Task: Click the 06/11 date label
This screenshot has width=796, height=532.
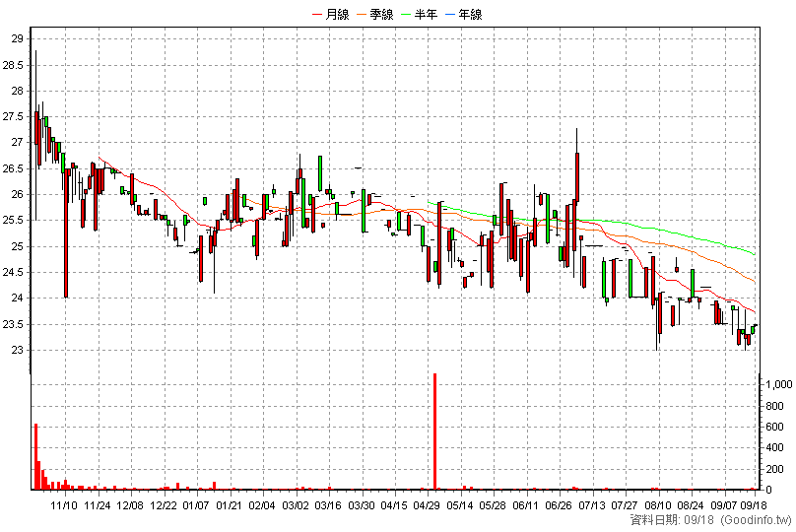Action: 526,505
